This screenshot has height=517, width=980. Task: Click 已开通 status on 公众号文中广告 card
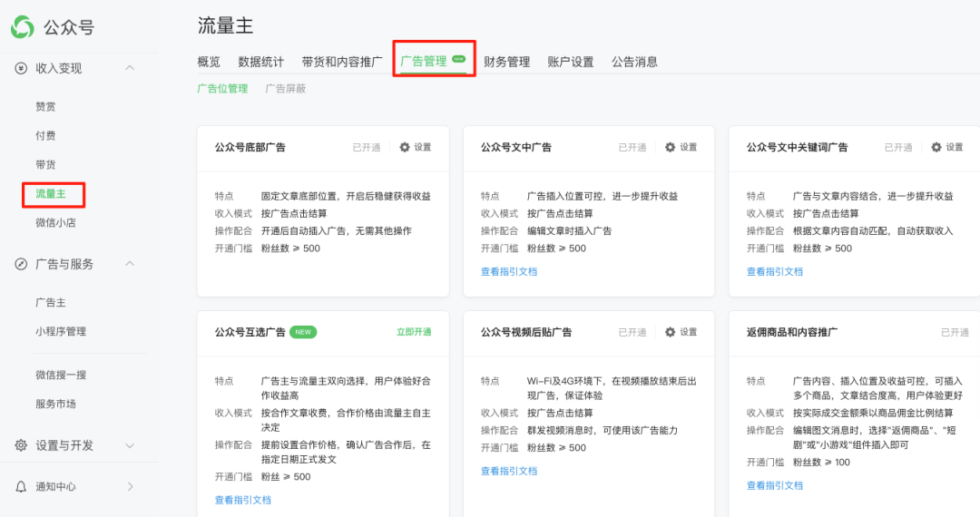pyautogui.click(x=632, y=147)
